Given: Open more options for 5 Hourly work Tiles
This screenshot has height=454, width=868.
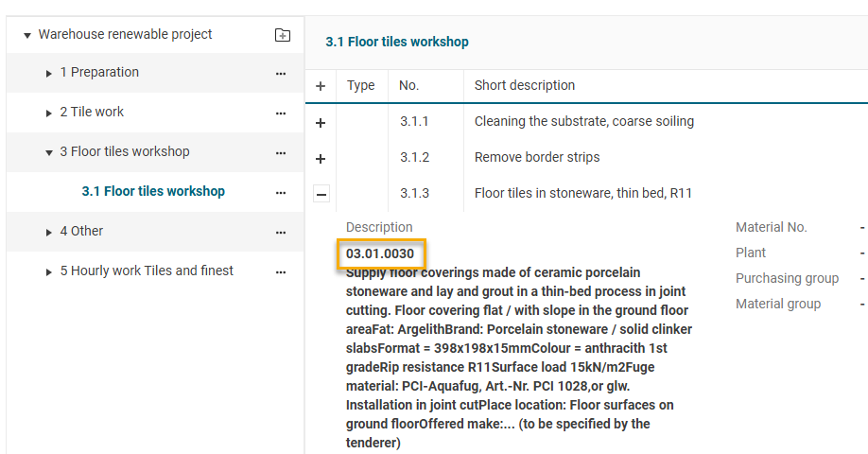Looking at the screenshot, I should pyautogui.click(x=281, y=271).
